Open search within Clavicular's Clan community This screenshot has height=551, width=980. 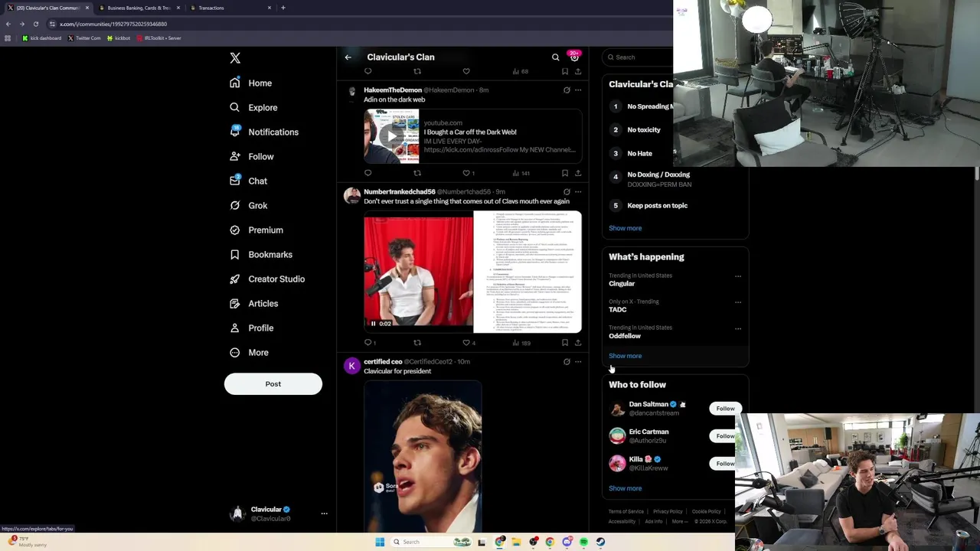click(x=556, y=57)
